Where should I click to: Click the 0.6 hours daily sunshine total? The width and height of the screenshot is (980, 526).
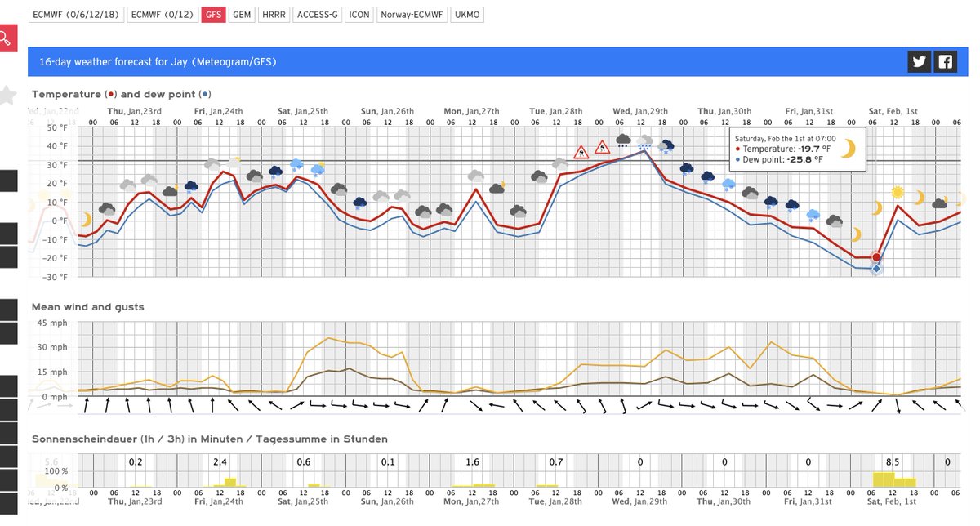pyautogui.click(x=304, y=462)
